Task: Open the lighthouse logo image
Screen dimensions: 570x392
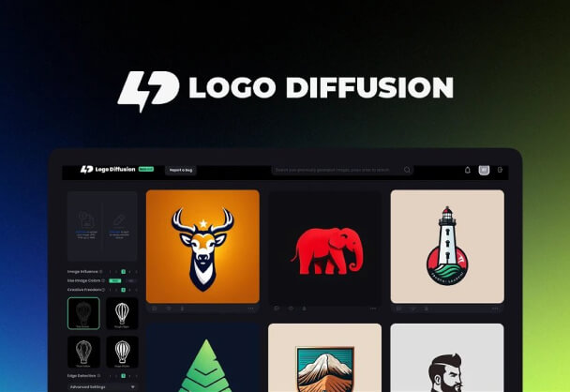Action: (447, 247)
